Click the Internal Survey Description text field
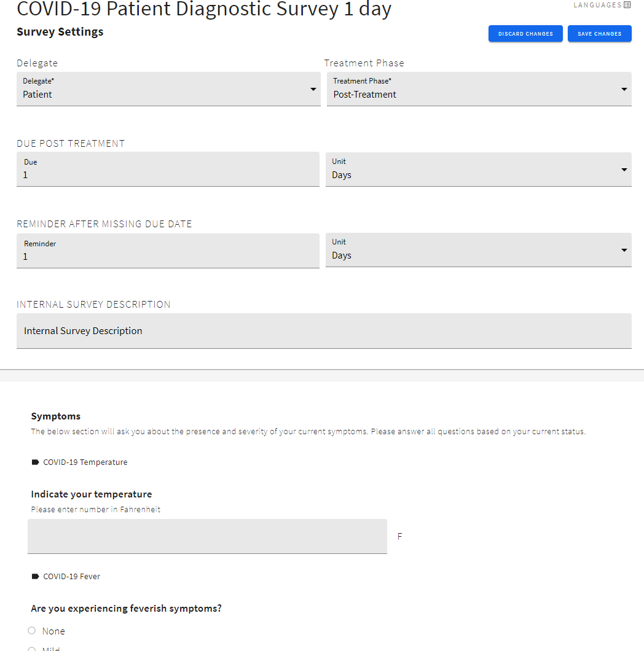This screenshot has width=644, height=651. coord(324,331)
